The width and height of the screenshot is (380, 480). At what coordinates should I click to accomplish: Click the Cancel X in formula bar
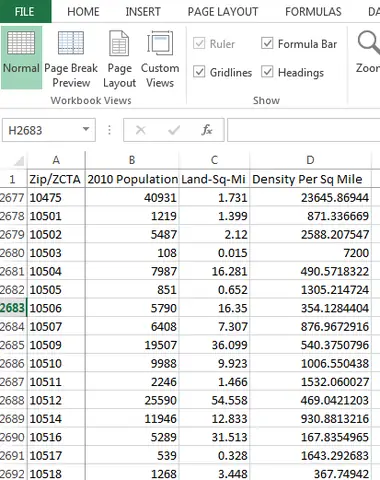(x=141, y=130)
